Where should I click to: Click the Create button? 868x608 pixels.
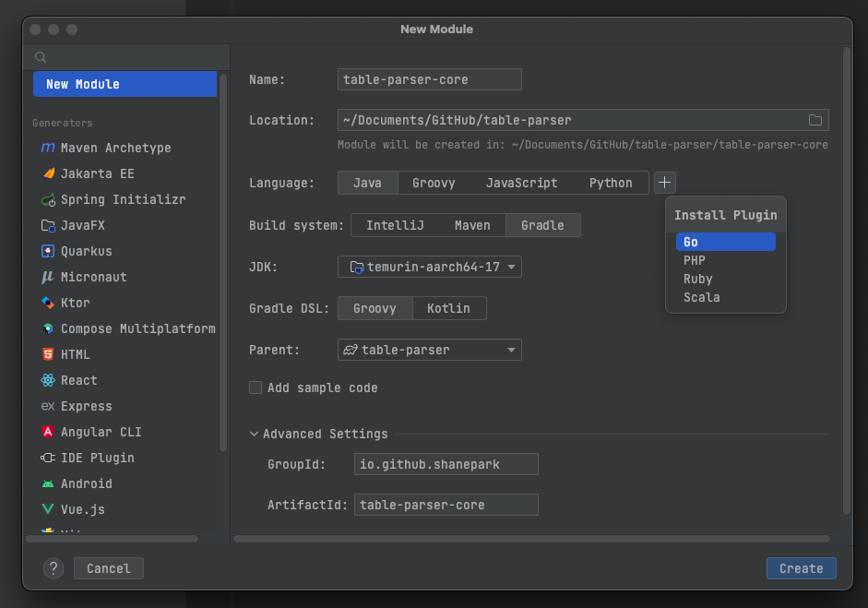(x=801, y=568)
